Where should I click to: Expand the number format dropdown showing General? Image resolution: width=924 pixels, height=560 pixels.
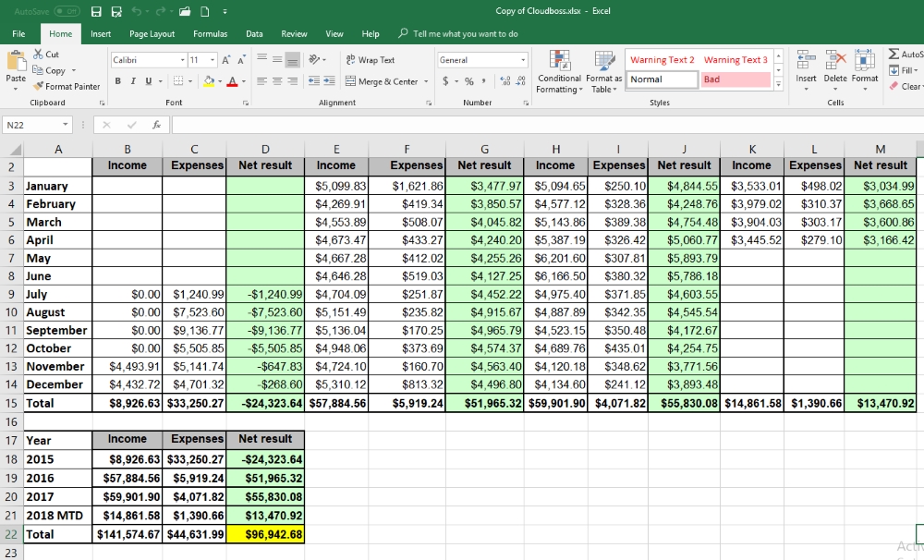[473, 60]
